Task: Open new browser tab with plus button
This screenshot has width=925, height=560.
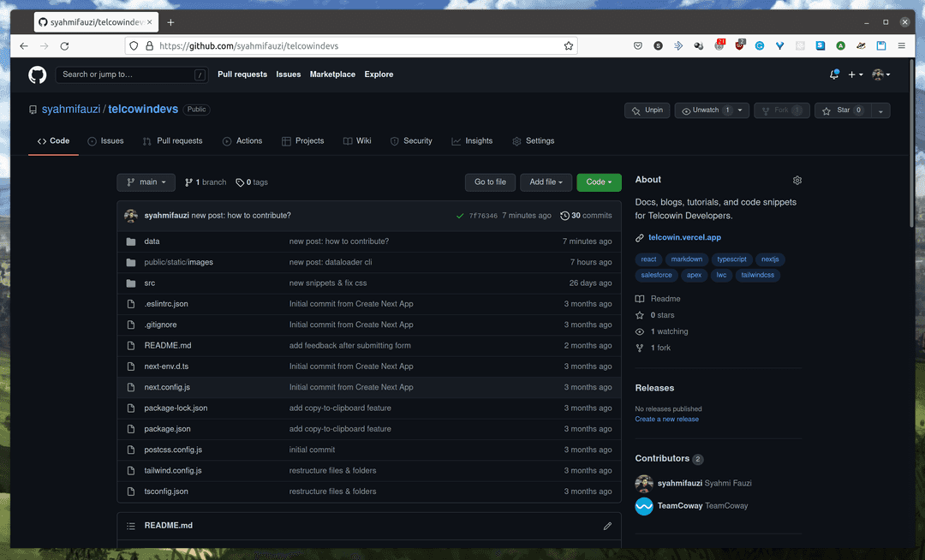Action: pyautogui.click(x=170, y=22)
